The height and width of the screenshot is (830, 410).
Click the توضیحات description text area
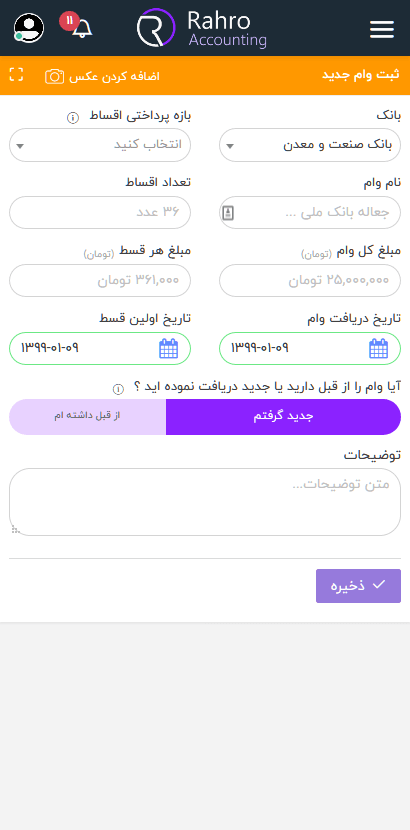[205, 502]
